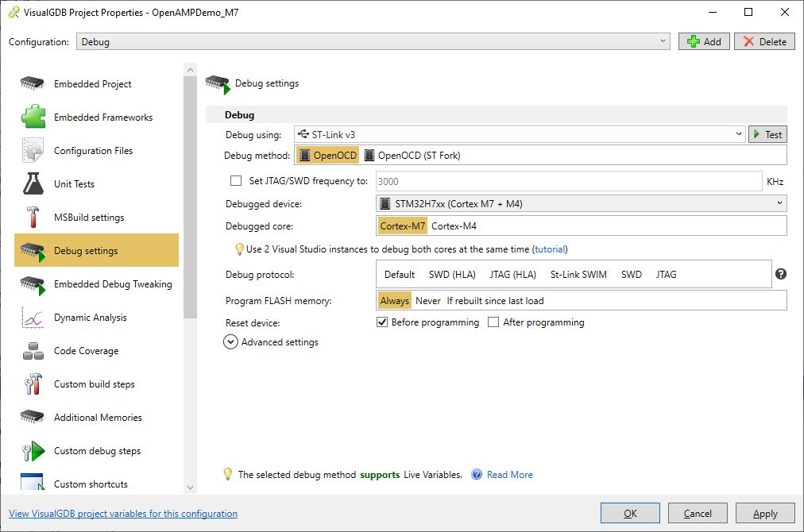The image size is (804, 532).
Task: Open the Configuration dropdown
Action: 373,41
